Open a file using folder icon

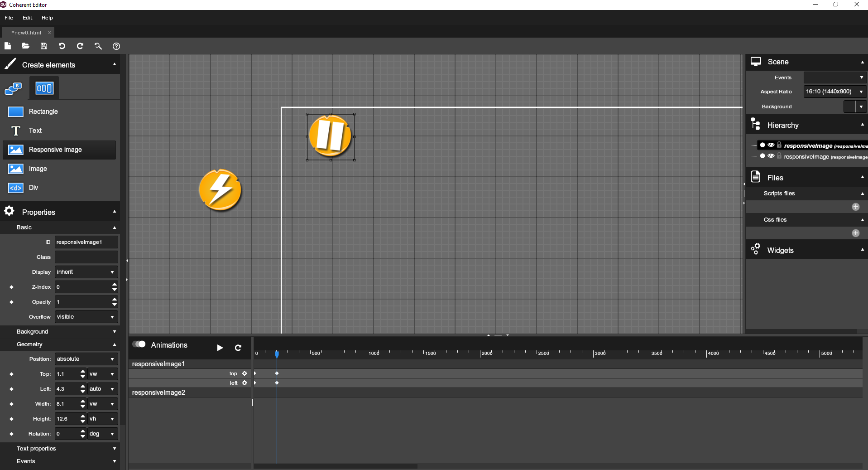pyautogui.click(x=26, y=46)
